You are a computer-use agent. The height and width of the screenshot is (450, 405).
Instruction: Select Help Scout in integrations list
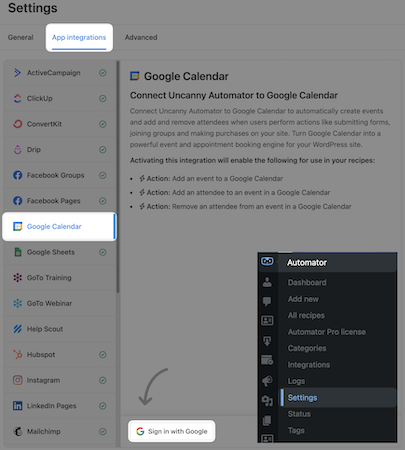[x=60, y=329]
